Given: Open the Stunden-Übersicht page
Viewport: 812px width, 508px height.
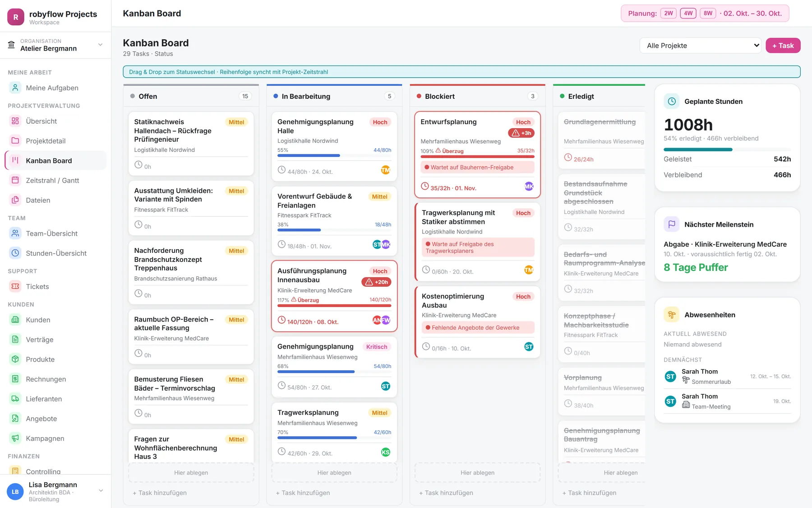Looking at the screenshot, I should pyautogui.click(x=55, y=253).
